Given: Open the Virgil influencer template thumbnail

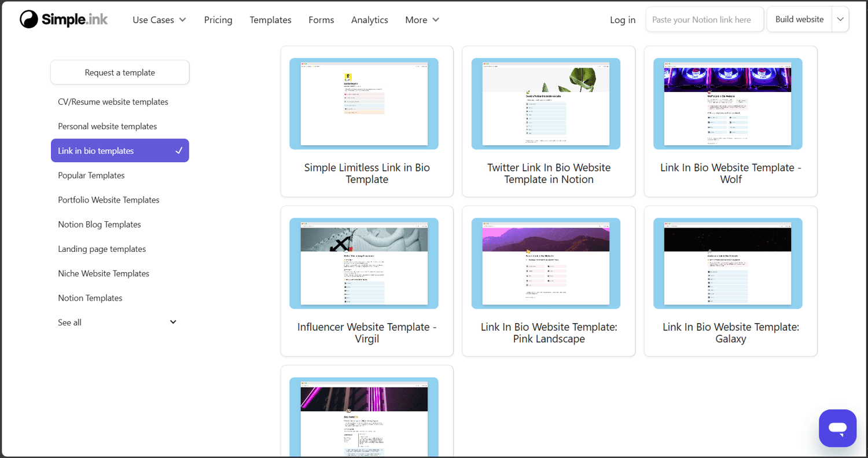Looking at the screenshot, I should pos(364,263).
